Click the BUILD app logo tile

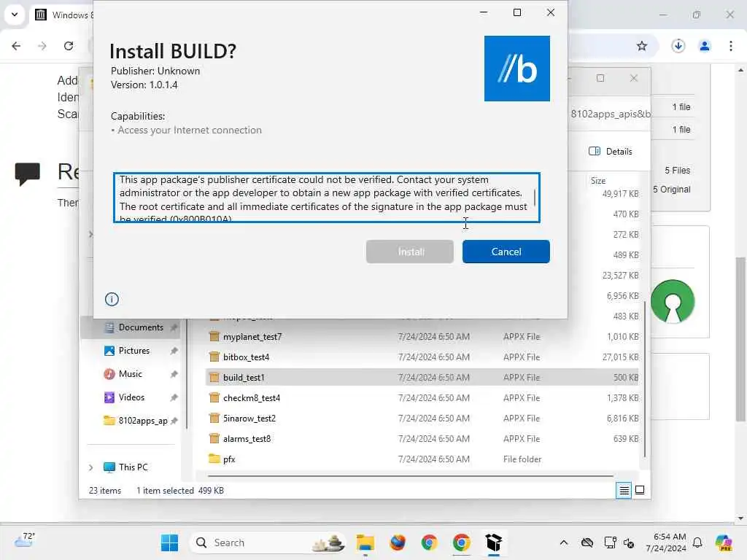pyautogui.click(x=517, y=69)
